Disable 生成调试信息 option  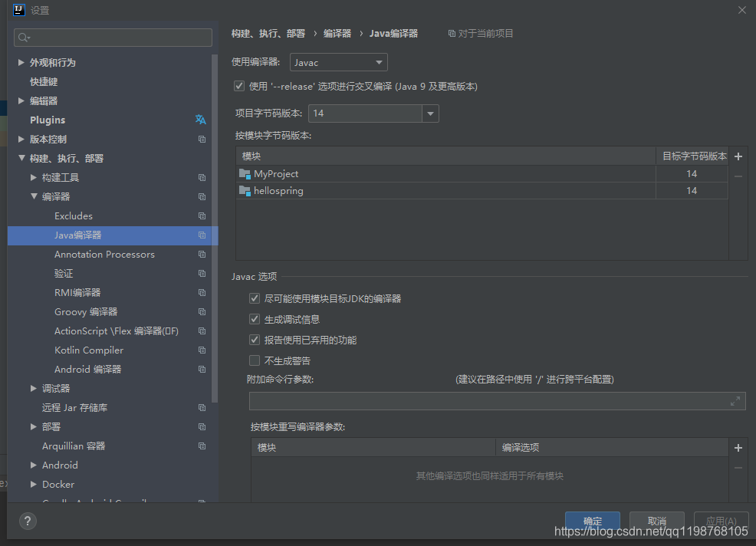[255, 319]
